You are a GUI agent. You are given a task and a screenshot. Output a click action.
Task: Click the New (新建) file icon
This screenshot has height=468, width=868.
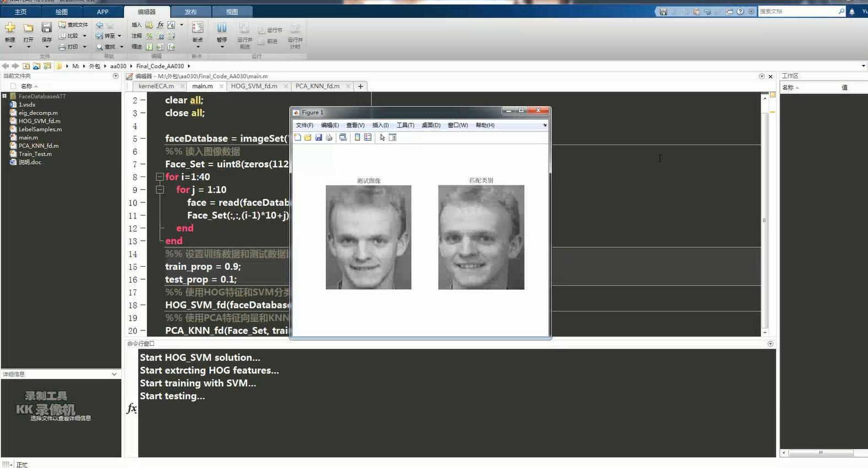point(10,27)
